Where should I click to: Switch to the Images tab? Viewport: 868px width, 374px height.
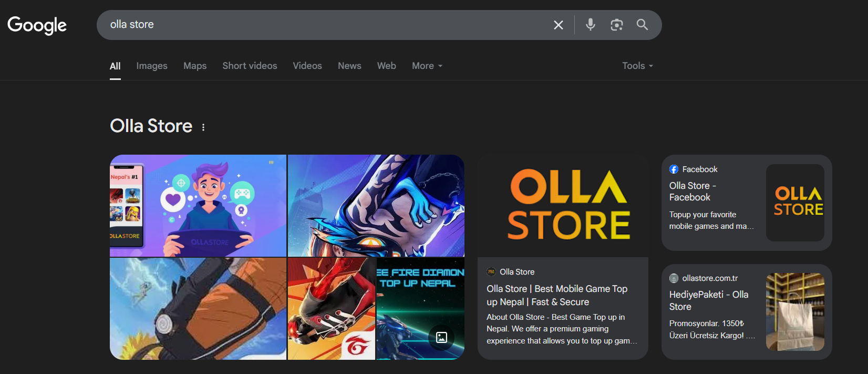pyautogui.click(x=152, y=66)
